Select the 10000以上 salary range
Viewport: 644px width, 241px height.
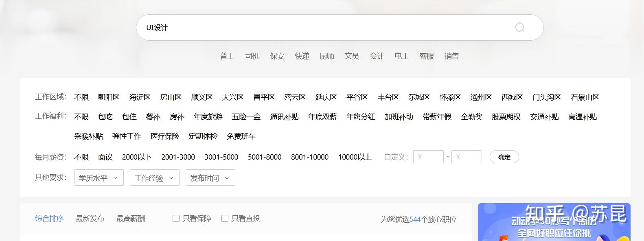[355, 157]
